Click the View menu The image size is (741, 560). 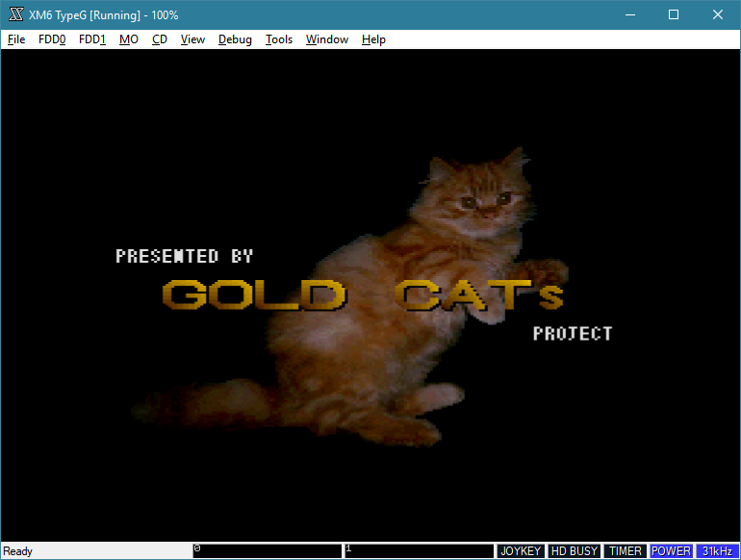pos(192,39)
